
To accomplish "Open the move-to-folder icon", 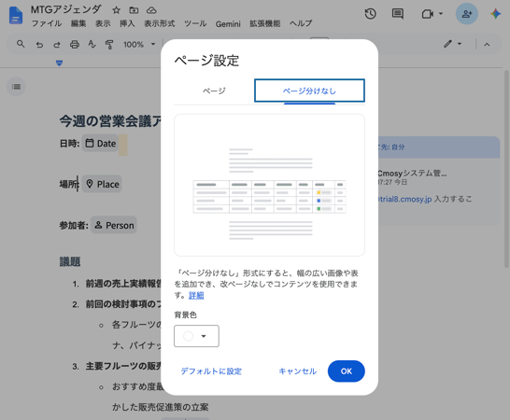I will 134,10.
